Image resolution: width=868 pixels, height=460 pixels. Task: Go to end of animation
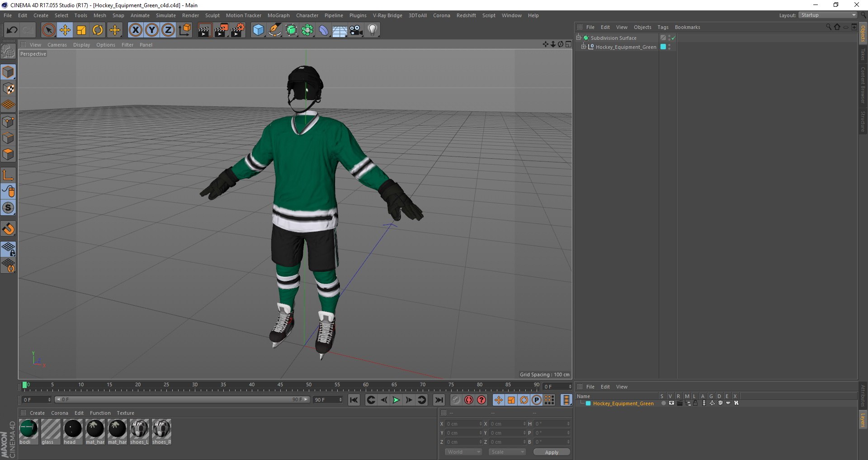[439, 400]
